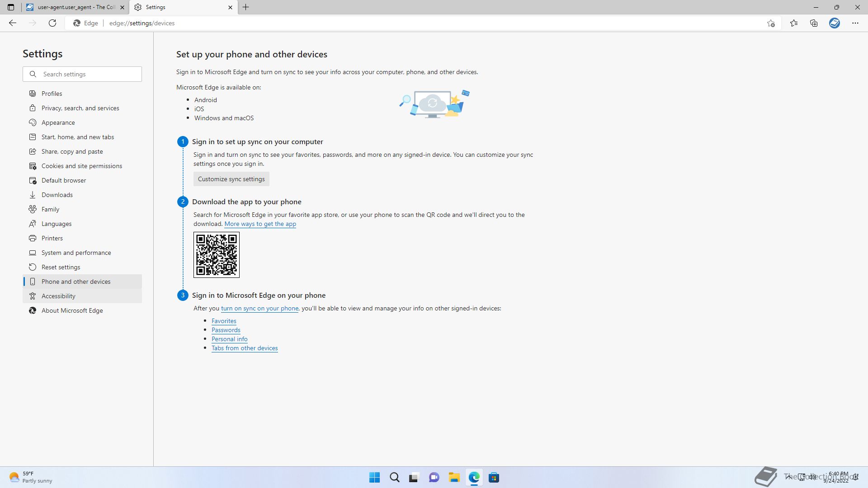Open Printers settings

82,238
